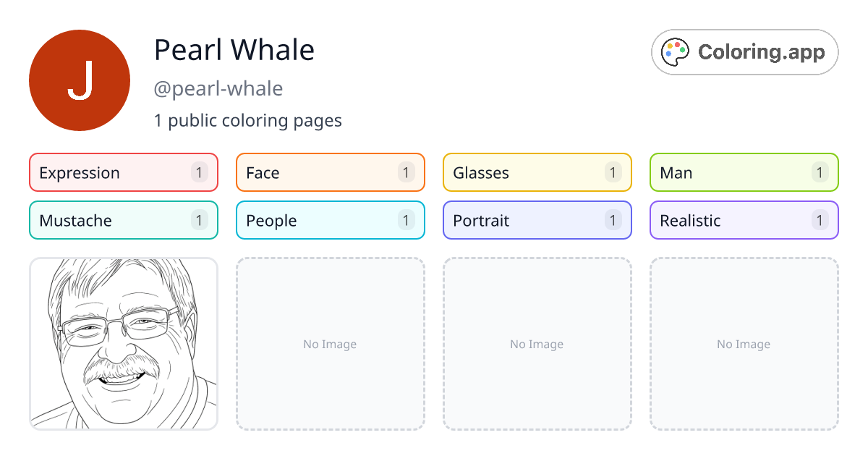Open the mustached man coloring page thumbnail
Image resolution: width=868 pixels, height=456 pixels.
pyautogui.click(x=123, y=344)
